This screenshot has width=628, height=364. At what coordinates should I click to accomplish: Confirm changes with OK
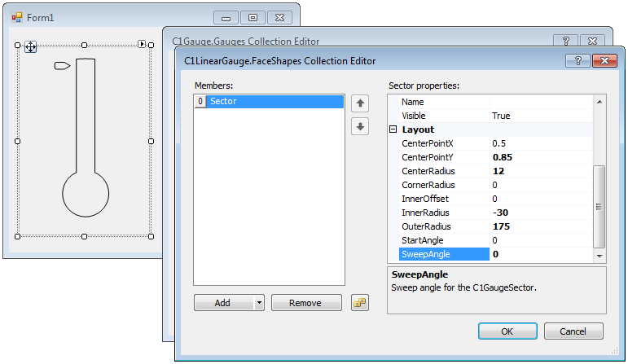click(x=507, y=331)
